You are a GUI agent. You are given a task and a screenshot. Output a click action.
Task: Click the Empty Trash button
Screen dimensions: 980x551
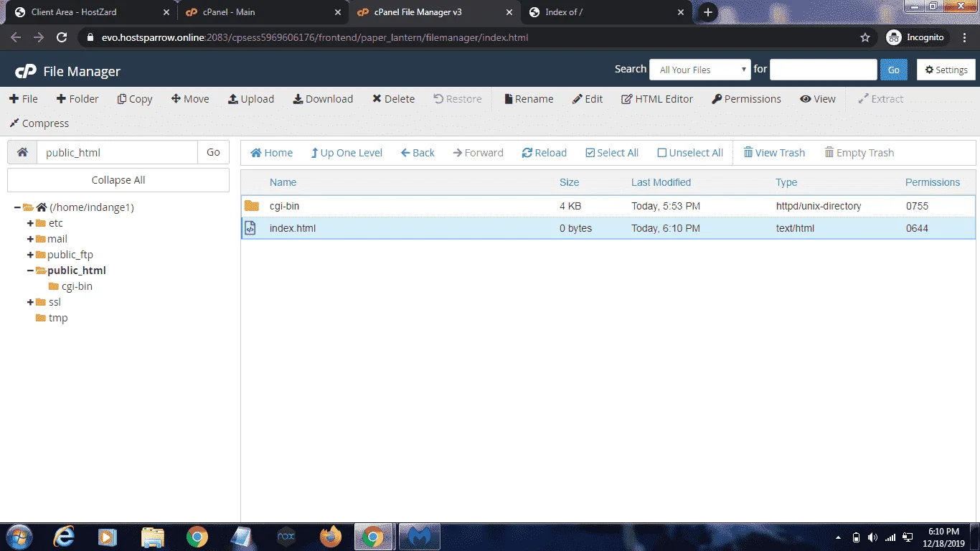click(859, 153)
